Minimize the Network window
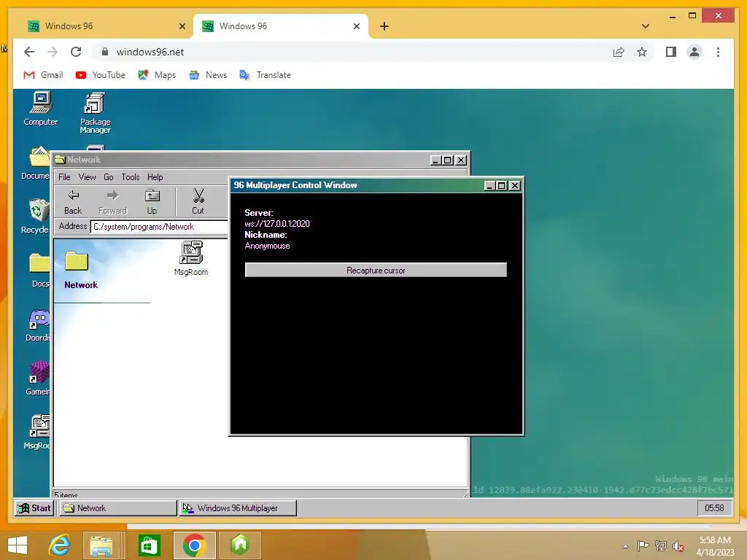The image size is (747, 560). 436,160
